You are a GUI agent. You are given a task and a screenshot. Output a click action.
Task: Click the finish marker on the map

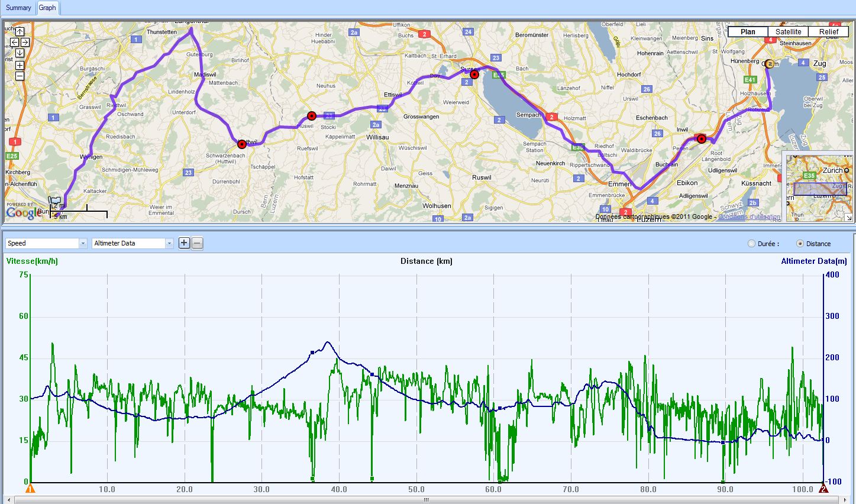tap(769, 64)
